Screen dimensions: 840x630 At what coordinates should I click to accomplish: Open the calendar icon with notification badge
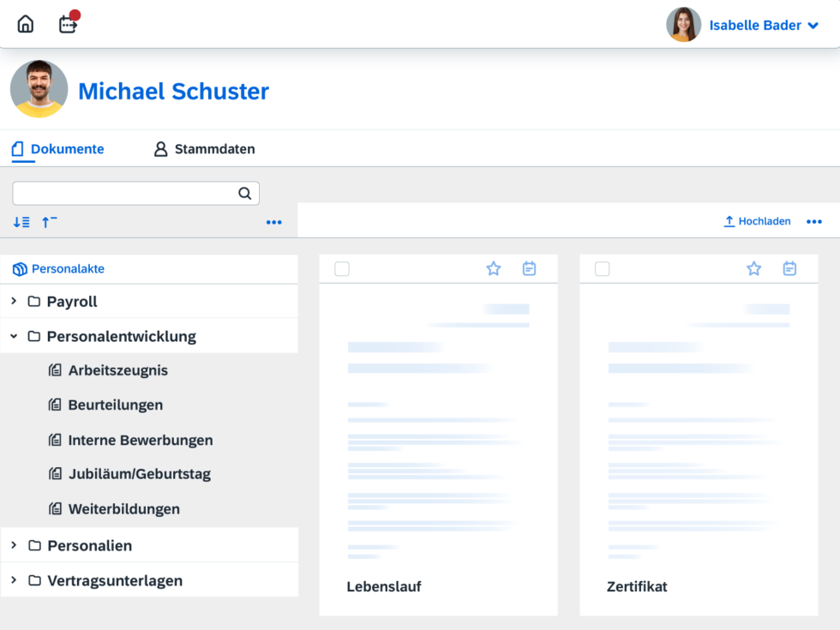click(67, 24)
